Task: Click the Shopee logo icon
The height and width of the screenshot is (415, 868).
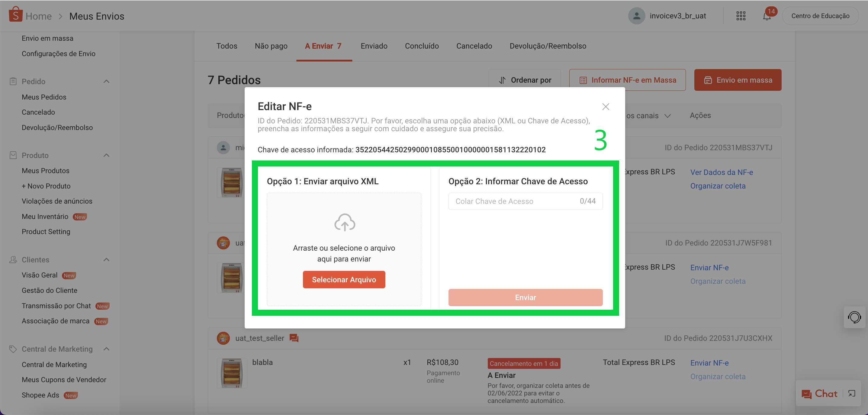Action: [15, 14]
